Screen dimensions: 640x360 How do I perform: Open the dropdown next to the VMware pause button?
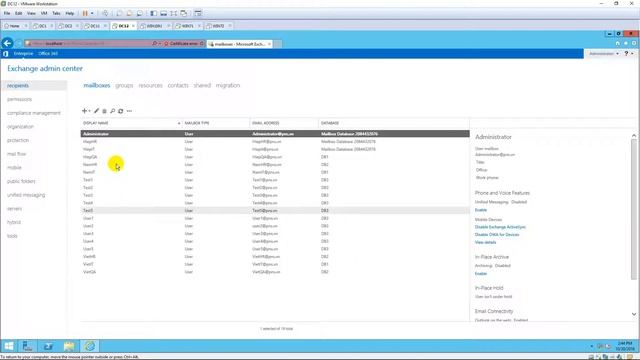(x=92, y=13)
